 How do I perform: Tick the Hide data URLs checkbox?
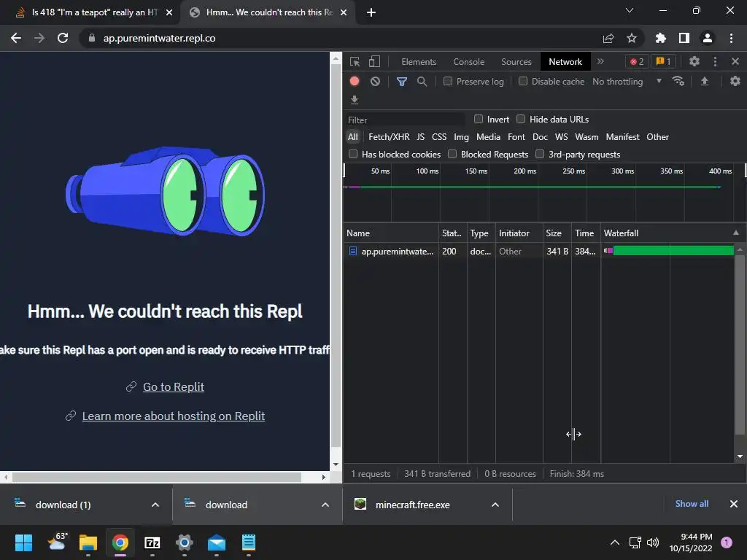click(x=521, y=119)
